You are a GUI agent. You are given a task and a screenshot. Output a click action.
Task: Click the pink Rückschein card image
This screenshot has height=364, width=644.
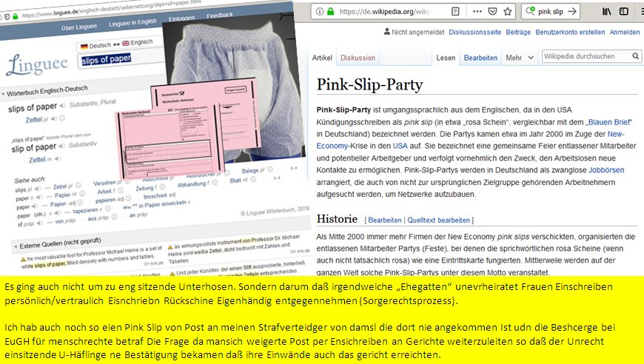click(170, 141)
